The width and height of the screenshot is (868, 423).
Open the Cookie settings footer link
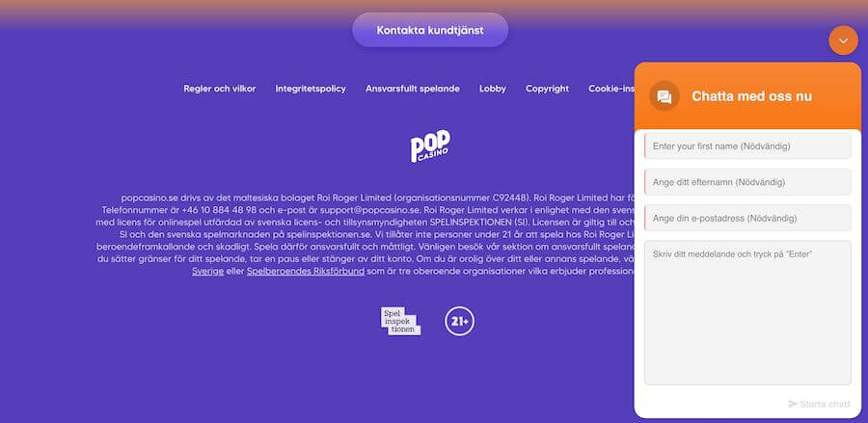click(x=611, y=89)
